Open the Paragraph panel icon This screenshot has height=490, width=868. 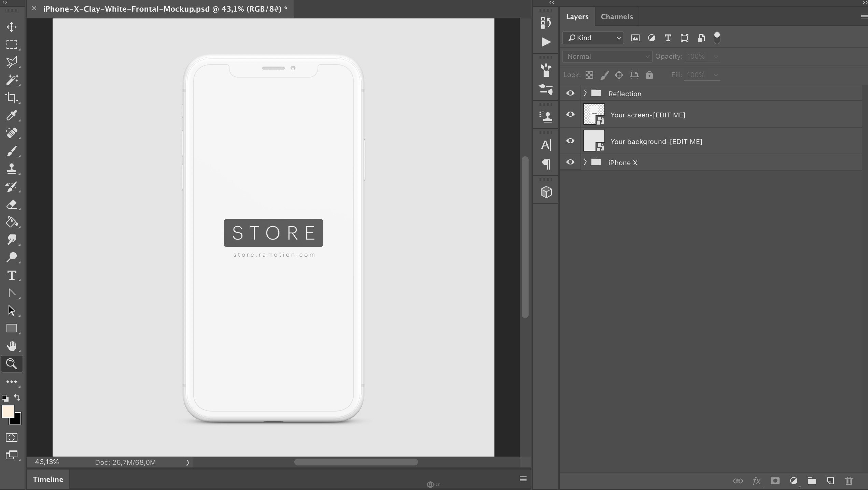[x=546, y=164]
